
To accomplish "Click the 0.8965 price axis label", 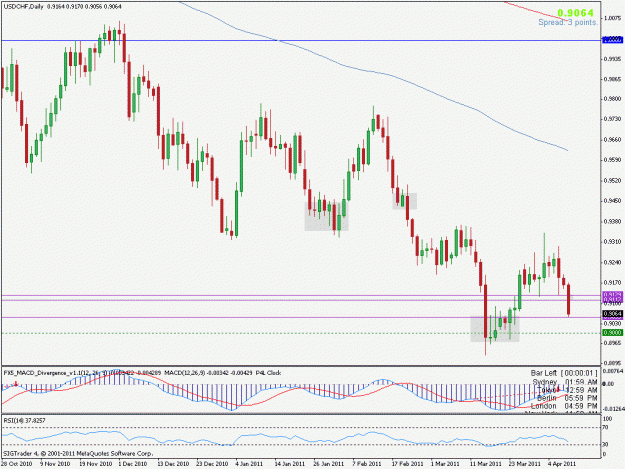I will (x=613, y=343).
